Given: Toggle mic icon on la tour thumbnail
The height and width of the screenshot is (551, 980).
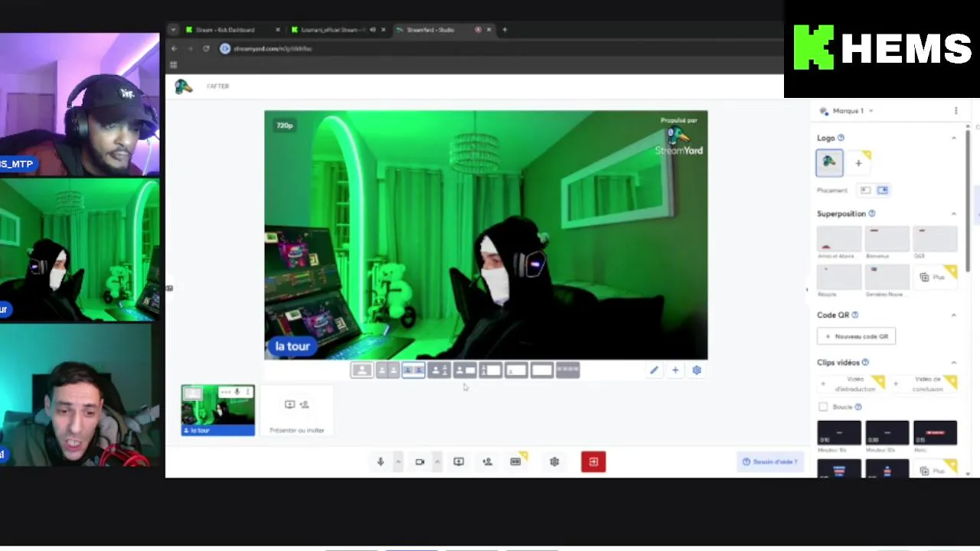Looking at the screenshot, I should click(x=237, y=393).
